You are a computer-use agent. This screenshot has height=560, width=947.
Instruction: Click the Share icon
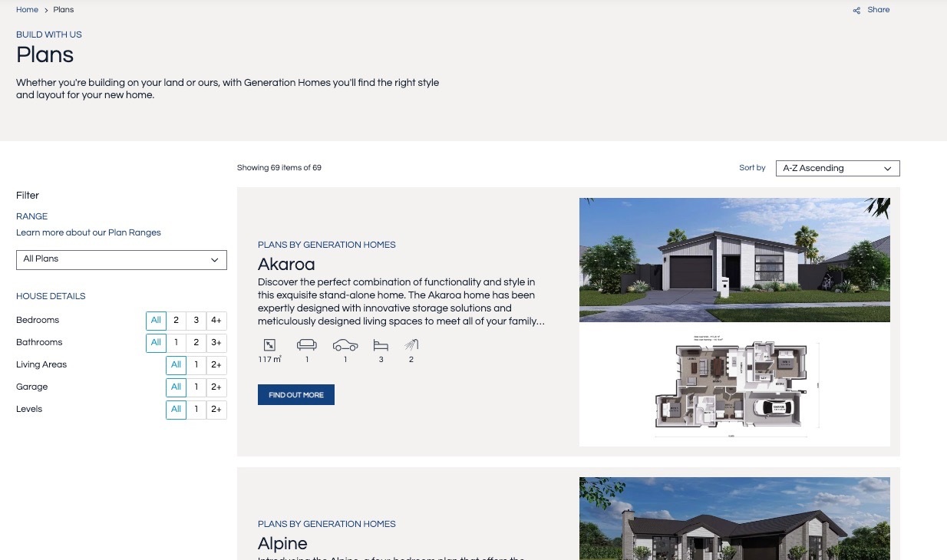pos(856,10)
